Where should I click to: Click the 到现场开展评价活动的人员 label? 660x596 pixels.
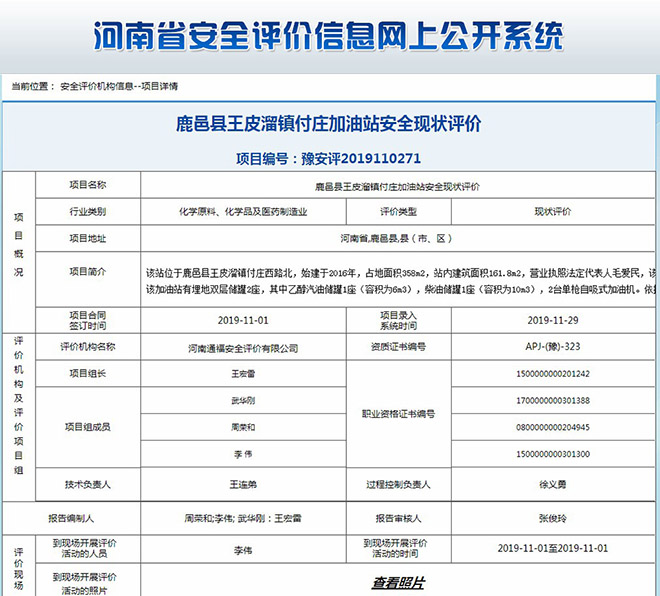85,548
